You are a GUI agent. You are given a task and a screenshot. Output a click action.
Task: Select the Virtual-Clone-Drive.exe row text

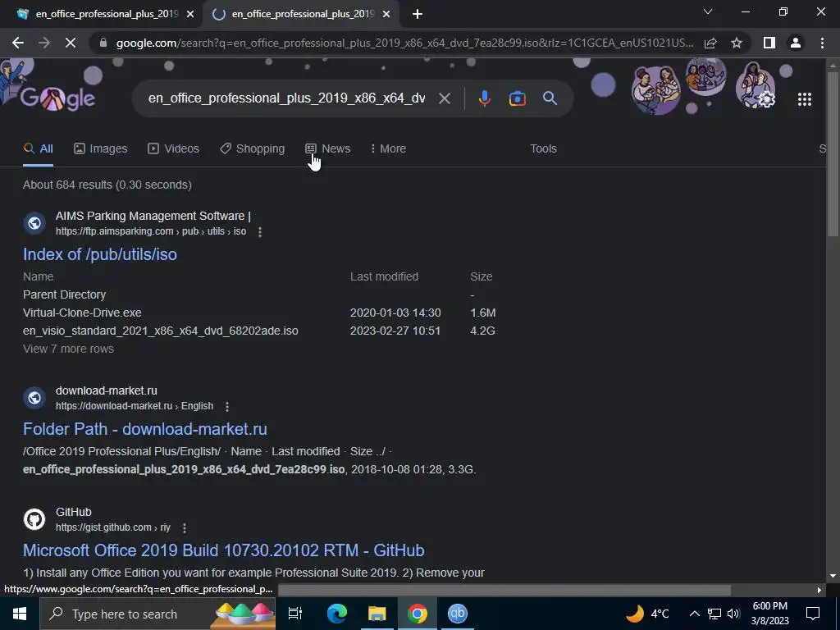(x=82, y=313)
